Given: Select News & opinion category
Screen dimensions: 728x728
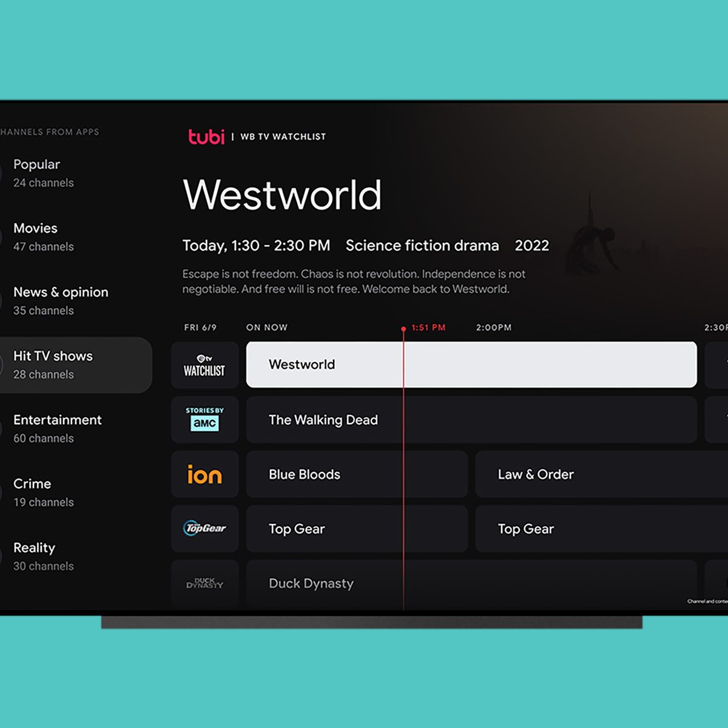Looking at the screenshot, I should coord(61,301).
